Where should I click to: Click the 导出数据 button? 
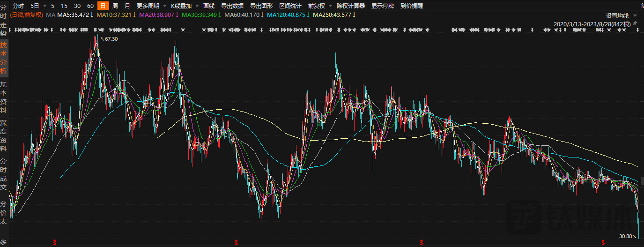click(x=232, y=6)
